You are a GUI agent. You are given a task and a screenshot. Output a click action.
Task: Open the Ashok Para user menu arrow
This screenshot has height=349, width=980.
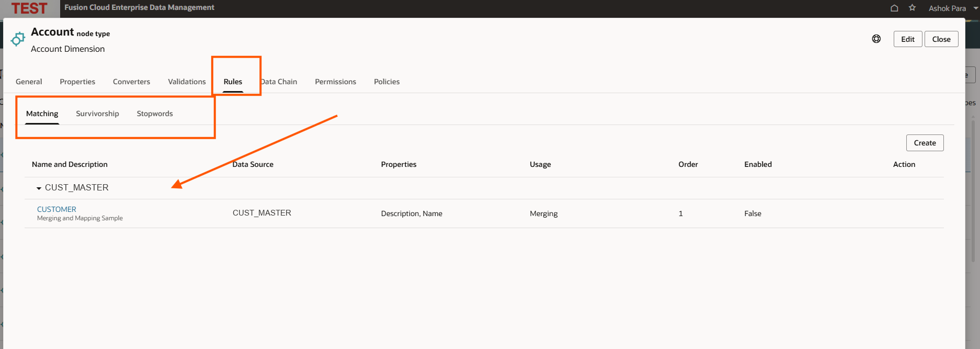coord(975,8)
